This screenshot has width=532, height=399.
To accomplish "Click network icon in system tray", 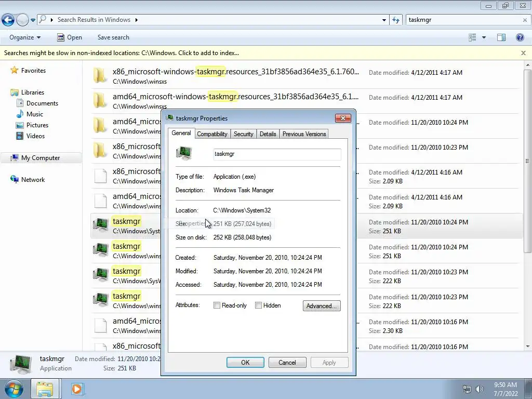I will [467, 389].
